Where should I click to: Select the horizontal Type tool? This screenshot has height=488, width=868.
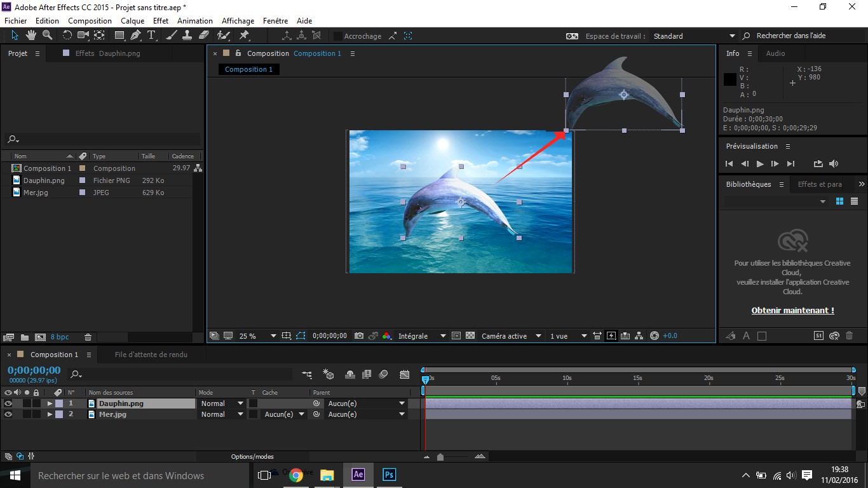pyautogui.click(x=151, y=36)
